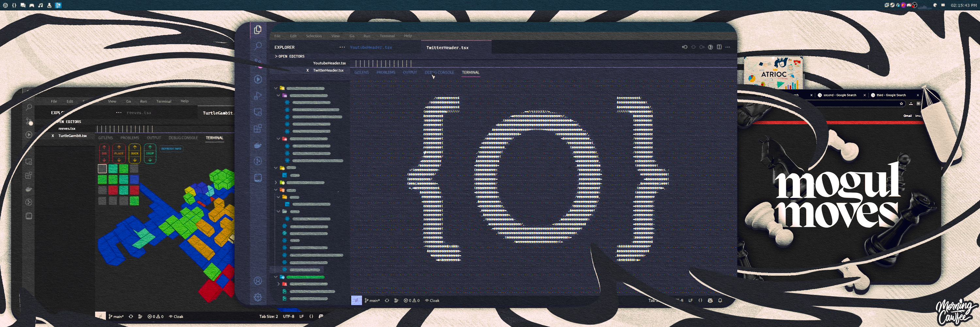Expand OPEN EDITORS section in center window
The height and width of the screenshot is (327, 980).
click(x=289, y=56)
